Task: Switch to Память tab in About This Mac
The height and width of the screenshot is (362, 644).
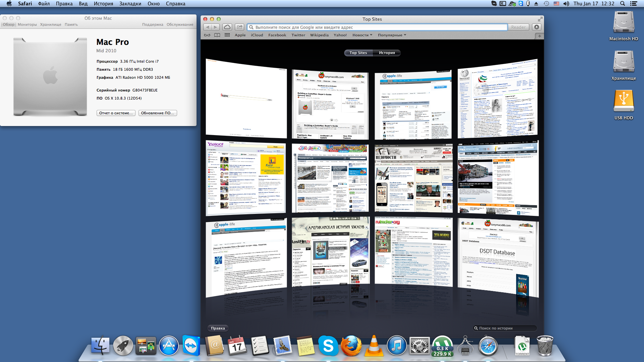Action: [71, 24]
